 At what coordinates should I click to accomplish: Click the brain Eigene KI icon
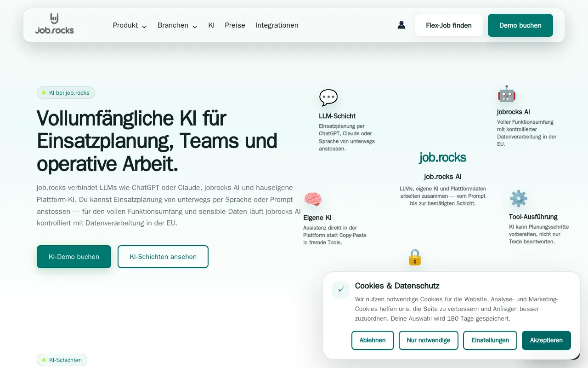(312, 199)
